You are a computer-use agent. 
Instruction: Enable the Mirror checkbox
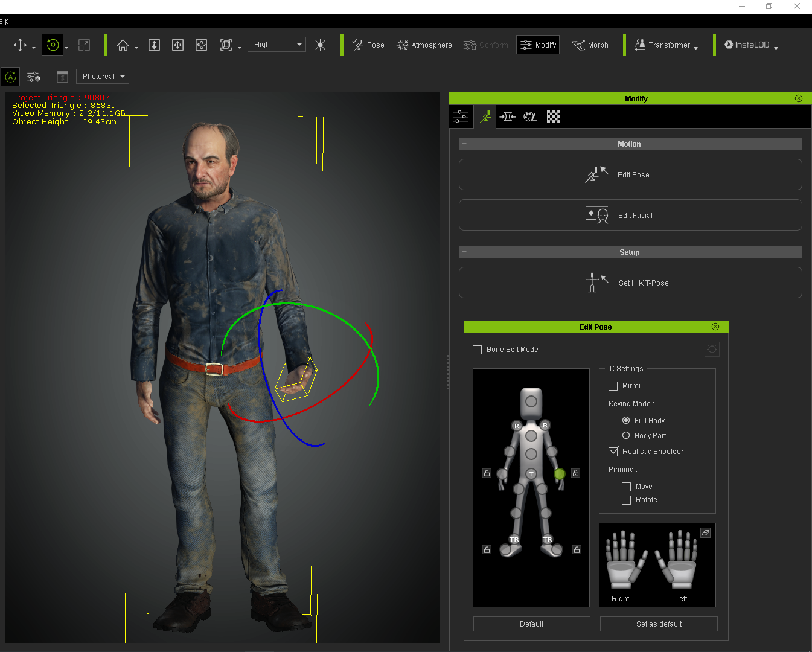613,386
